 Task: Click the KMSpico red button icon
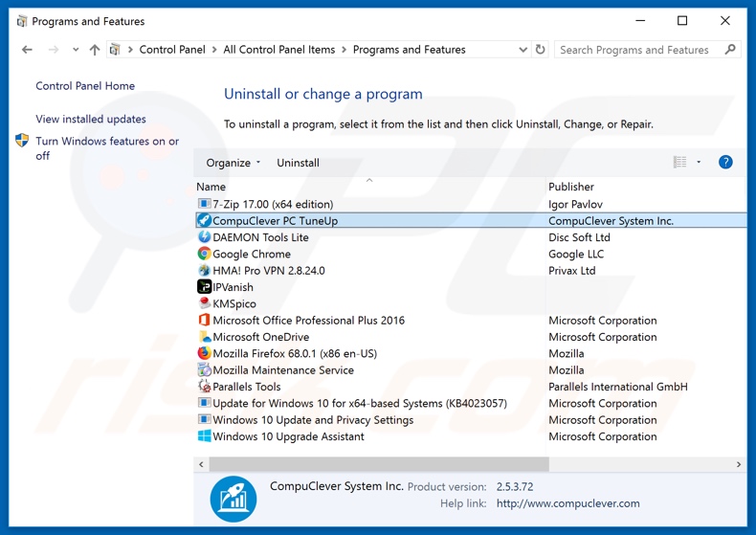pos(205,303)
